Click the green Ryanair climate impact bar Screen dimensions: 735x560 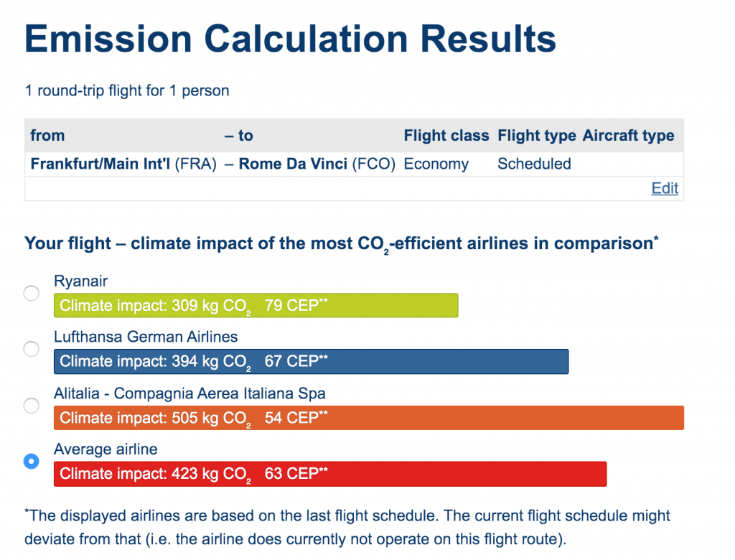(256, 305)
